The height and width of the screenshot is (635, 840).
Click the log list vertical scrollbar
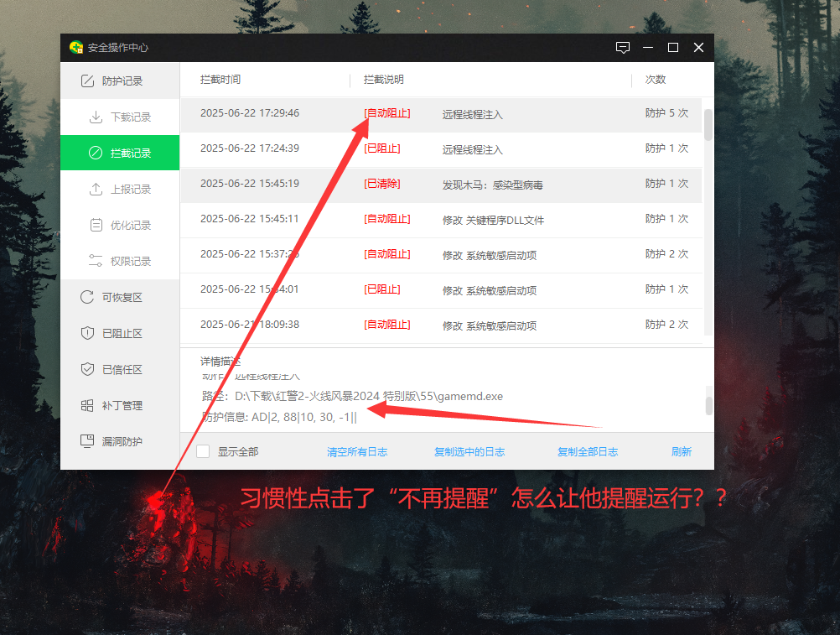(x=708, y=126)
